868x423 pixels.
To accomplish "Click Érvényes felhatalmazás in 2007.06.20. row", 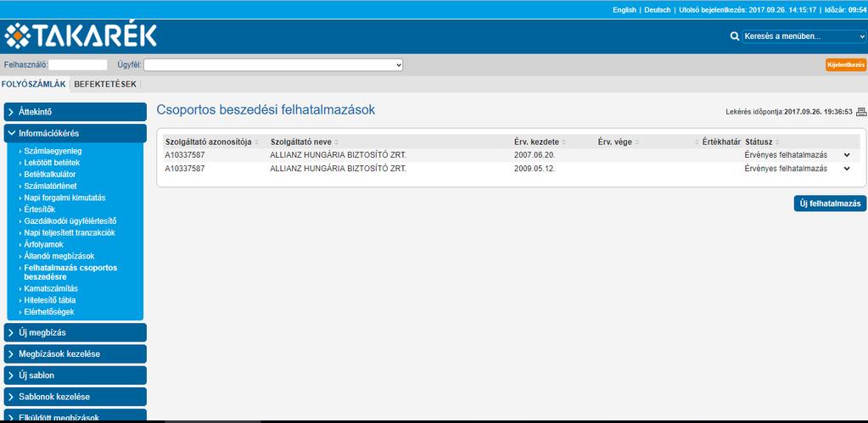I will click(786, 155).
